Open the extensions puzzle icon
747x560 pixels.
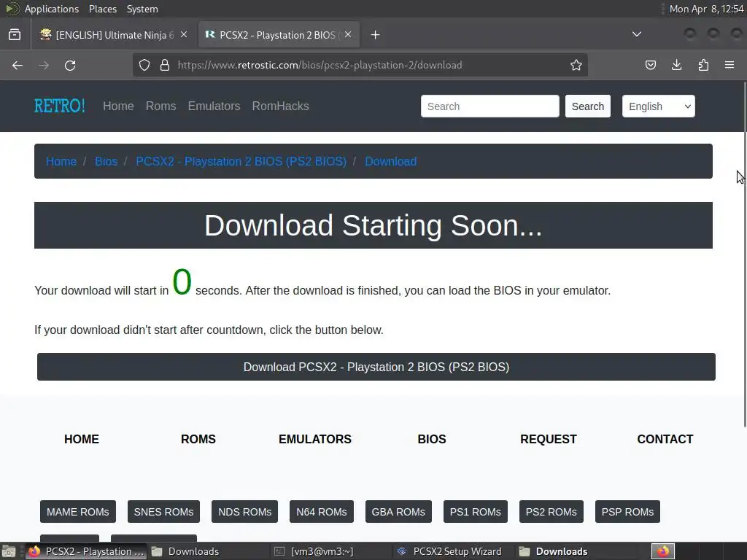click(703, 65)
